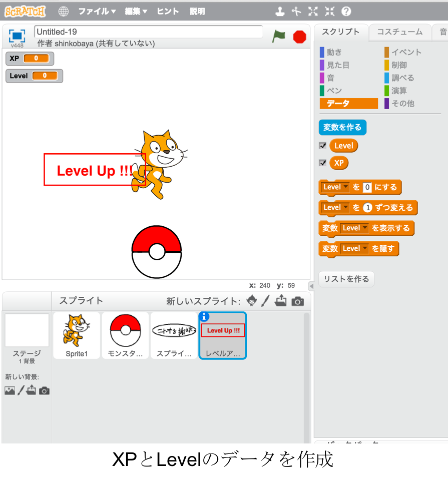Image resolution: width=448 pixels, height=482 pixels.
Task: Click the sprite list scrollbar
Action: pyautogui.click(x=306, y=378)
